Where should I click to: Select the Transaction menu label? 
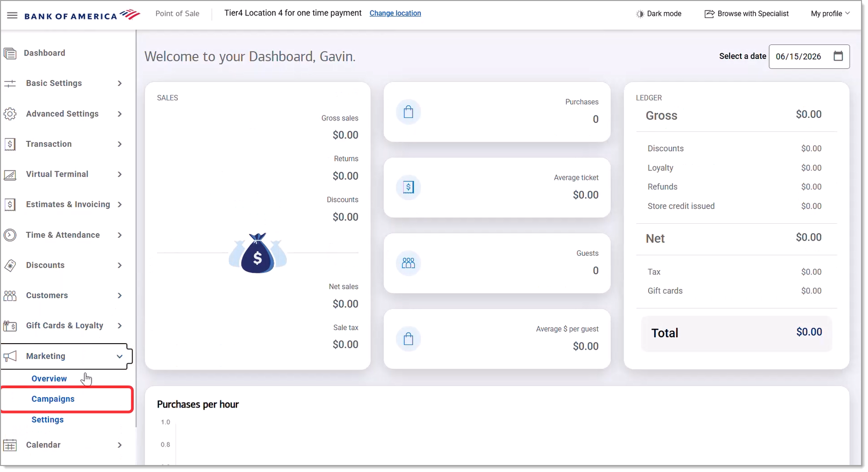pyautogui.click(x=49, y=144)
